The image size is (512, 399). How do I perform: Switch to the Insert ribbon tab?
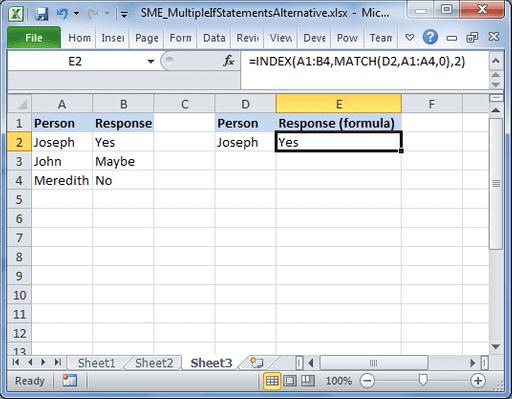pos(113,38)
